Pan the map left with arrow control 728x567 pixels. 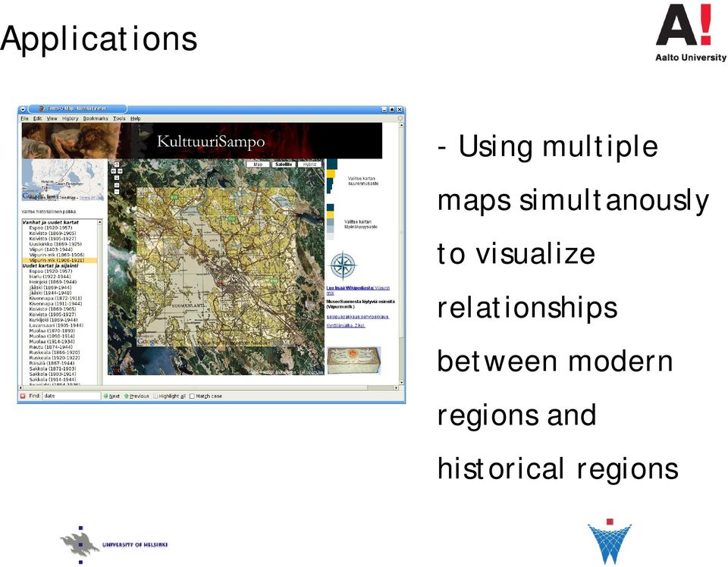pos(113,171)
